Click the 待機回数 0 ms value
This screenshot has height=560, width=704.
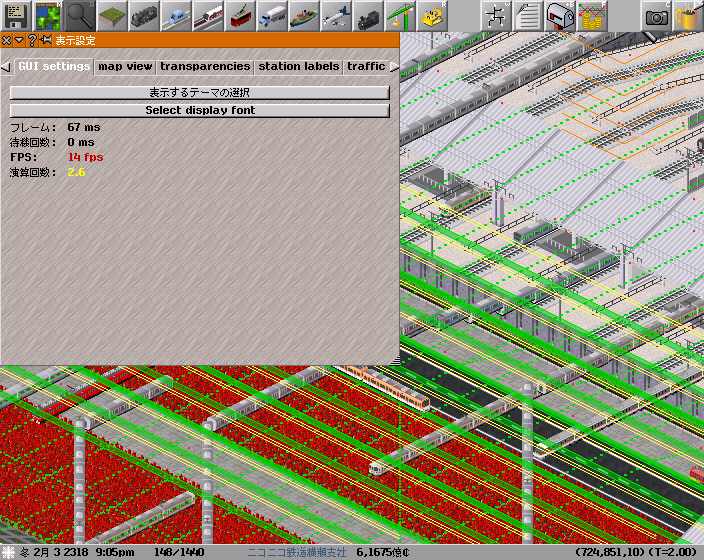pyautogui.click(x=81, y=142)
